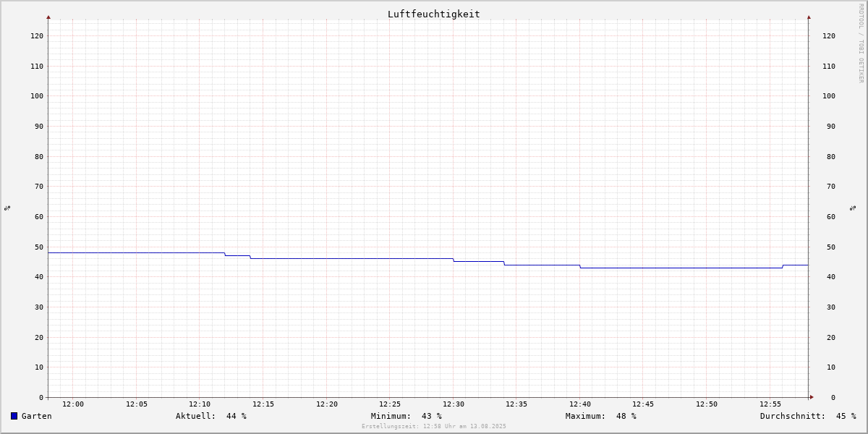Screen dimensions: 868x434
Task: Click the % unit label beside the left axis
Action: (x=7, y=208)
